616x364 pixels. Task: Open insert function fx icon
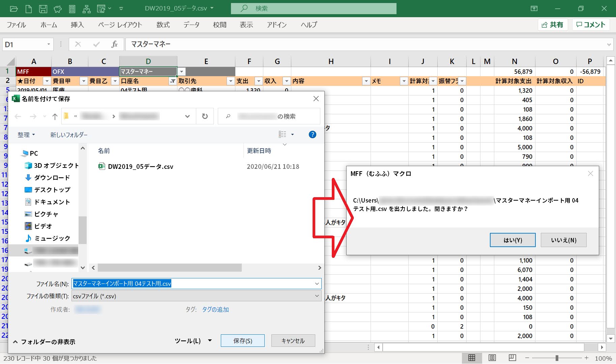tap(114, 44)
